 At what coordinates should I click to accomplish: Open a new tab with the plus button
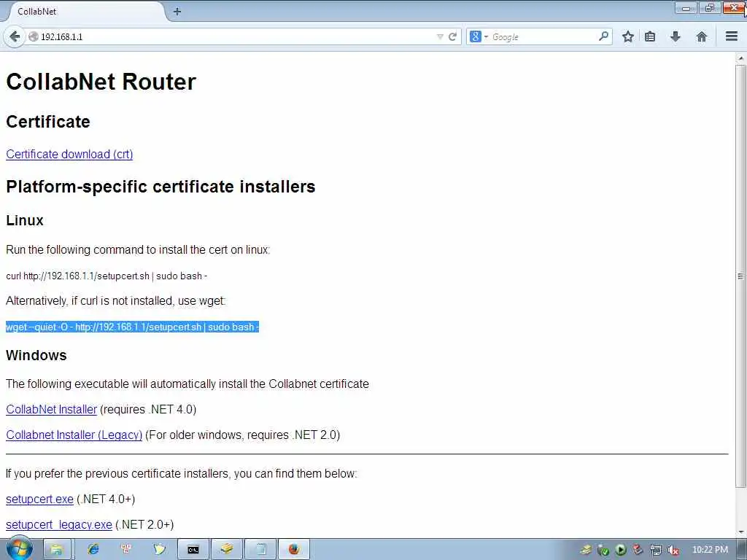(x=177, y=12)
